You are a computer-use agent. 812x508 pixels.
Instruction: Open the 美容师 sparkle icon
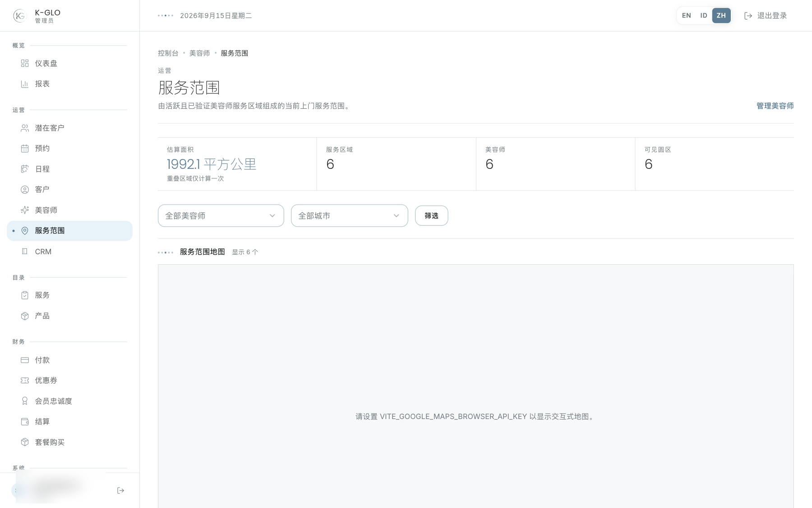click(x=25, y=210)
